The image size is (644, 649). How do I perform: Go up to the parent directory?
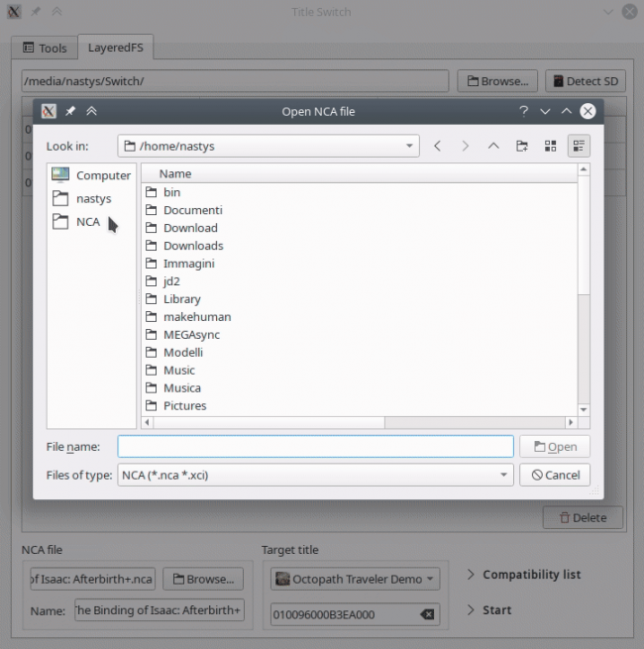click(x=493, y=146)
